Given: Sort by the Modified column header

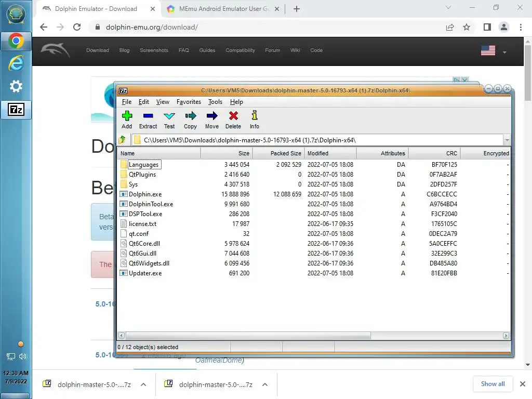Looking at the screenshot, I should tap(330, 153).
